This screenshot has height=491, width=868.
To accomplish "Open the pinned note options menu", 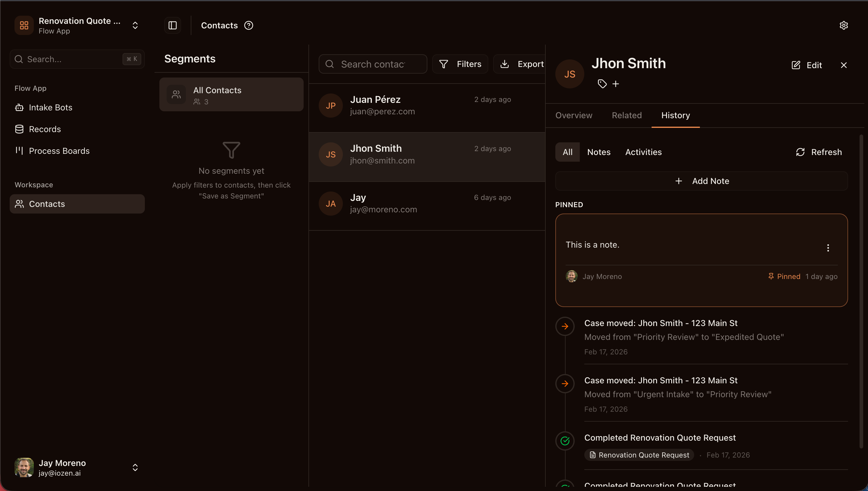I will (828, 248).
